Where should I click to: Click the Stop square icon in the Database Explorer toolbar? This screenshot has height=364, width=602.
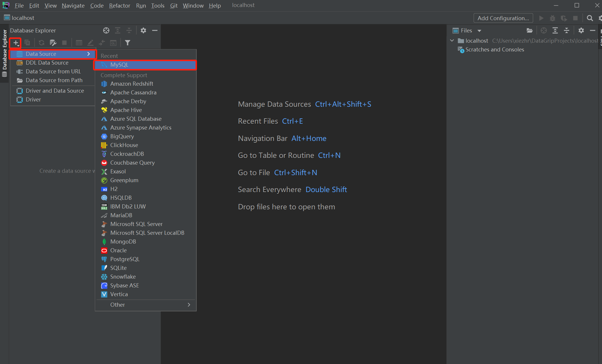tap(64, 43)
